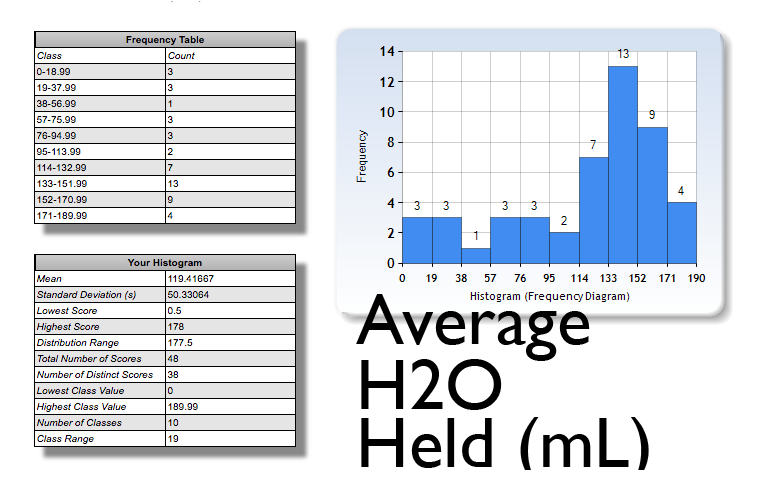This screenshot has width=768, height=492.
Task: Select the Class Range row label
Action: click(100, 439)
